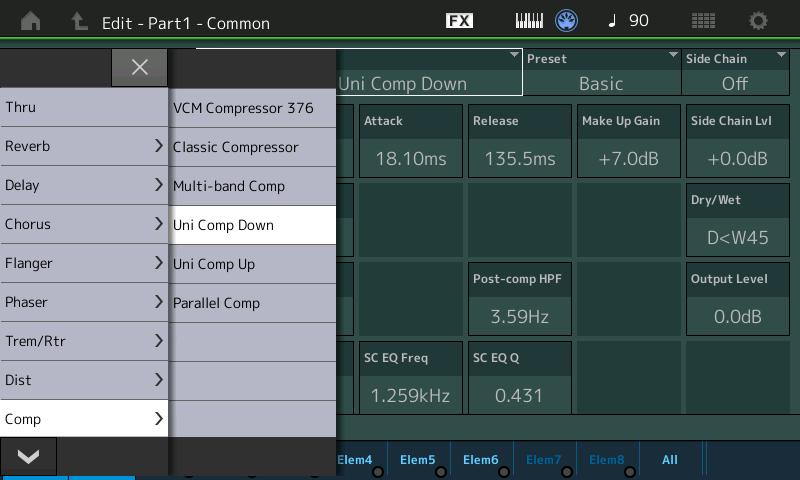Select the All elements button

pyautogui.click(x=670, y=460)
